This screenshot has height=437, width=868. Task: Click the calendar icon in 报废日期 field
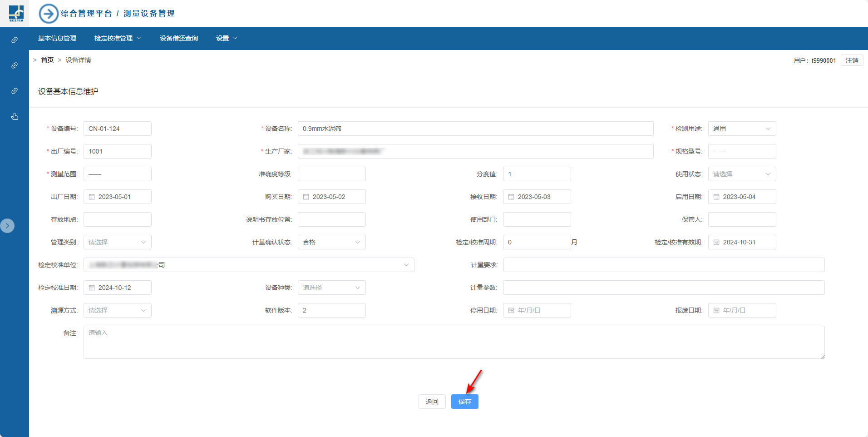pos(716,311)
